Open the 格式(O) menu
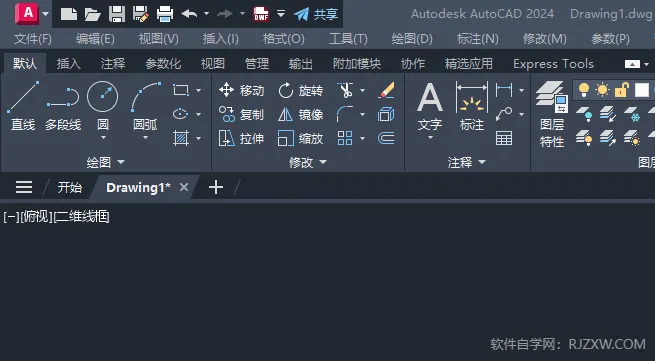This screenshot has width=655, height=361. tap(284, 39)
